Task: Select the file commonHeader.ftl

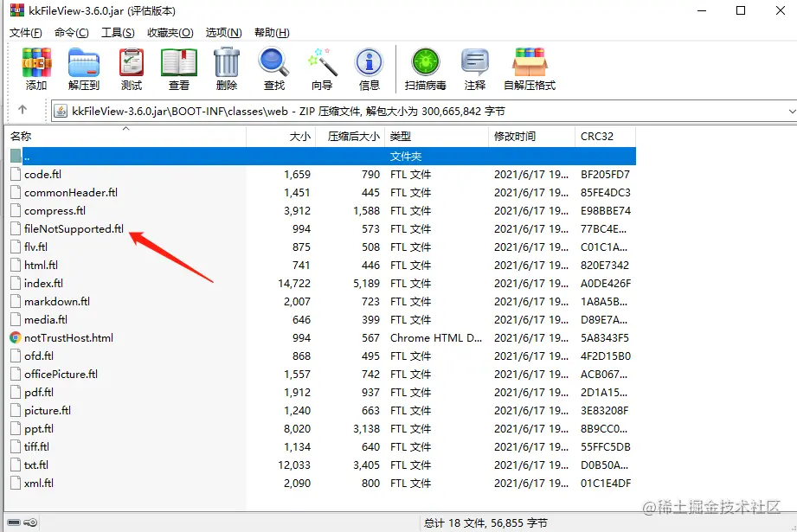Action: tap(71, 193)
